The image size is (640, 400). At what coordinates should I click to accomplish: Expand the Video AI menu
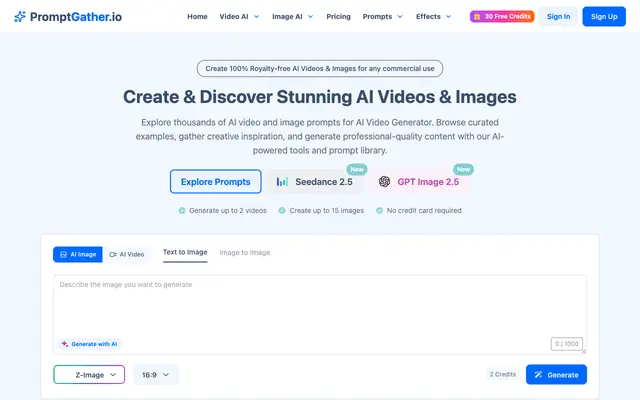click(x=239, y=17)
